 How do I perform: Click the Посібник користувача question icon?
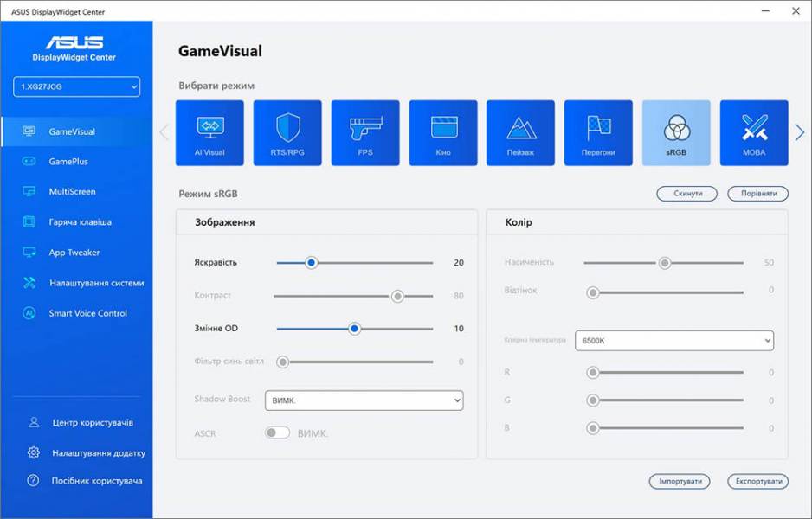point(33,481)
